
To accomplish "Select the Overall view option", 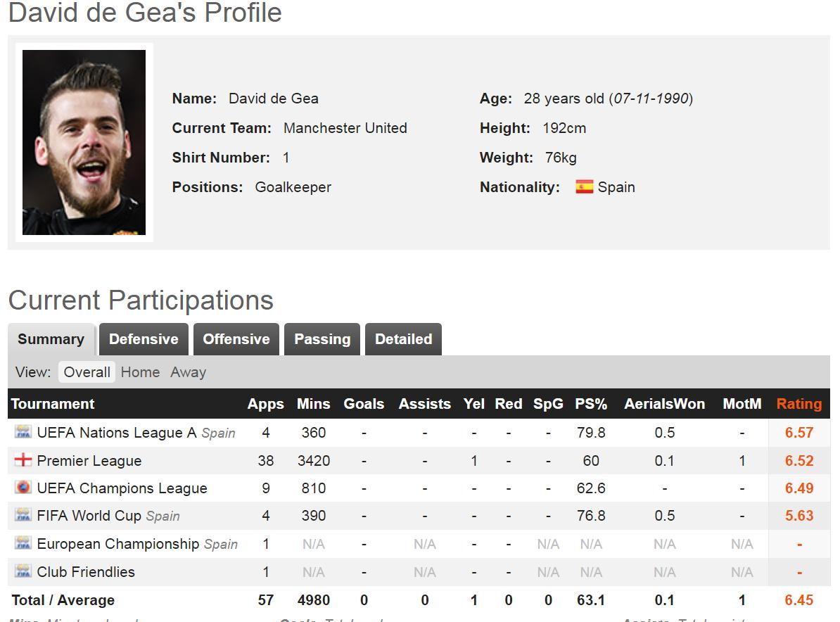I will (x=87, y=372).
